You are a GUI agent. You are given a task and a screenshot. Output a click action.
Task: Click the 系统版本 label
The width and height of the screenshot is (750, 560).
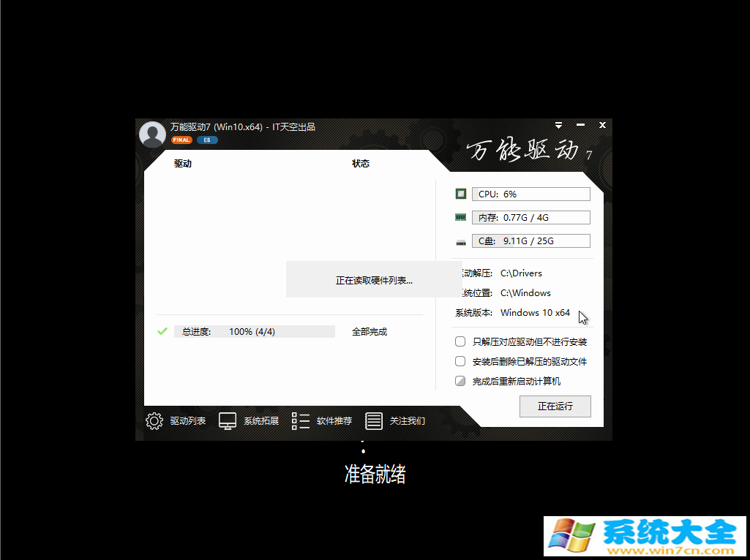tap(473, 313)
